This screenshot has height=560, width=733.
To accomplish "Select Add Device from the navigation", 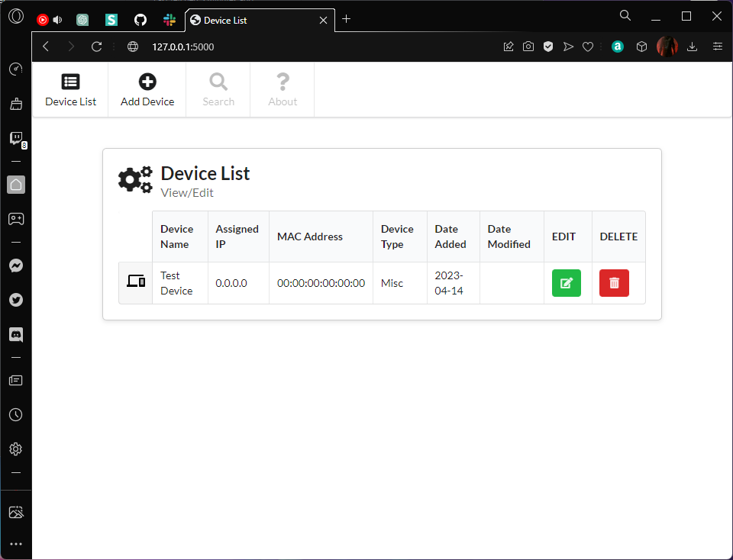I will (x=147, y=89).
